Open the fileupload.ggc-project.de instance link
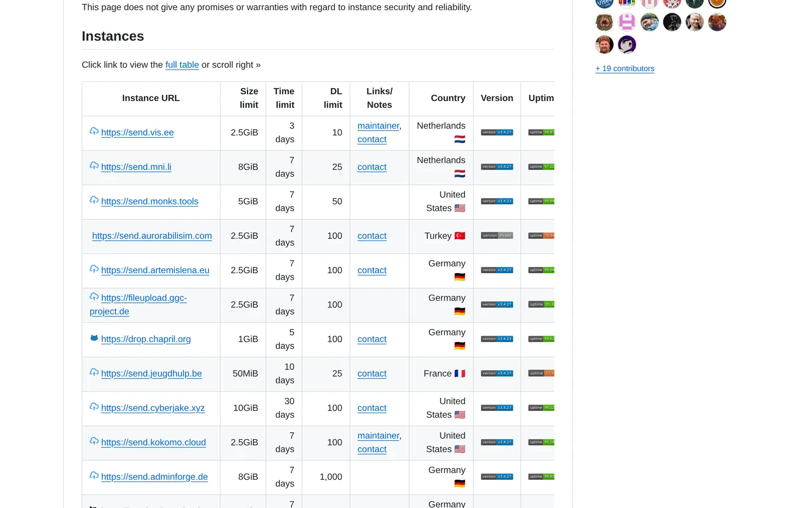The width and height of the screenshot is (812, 508). click(138, 305)
